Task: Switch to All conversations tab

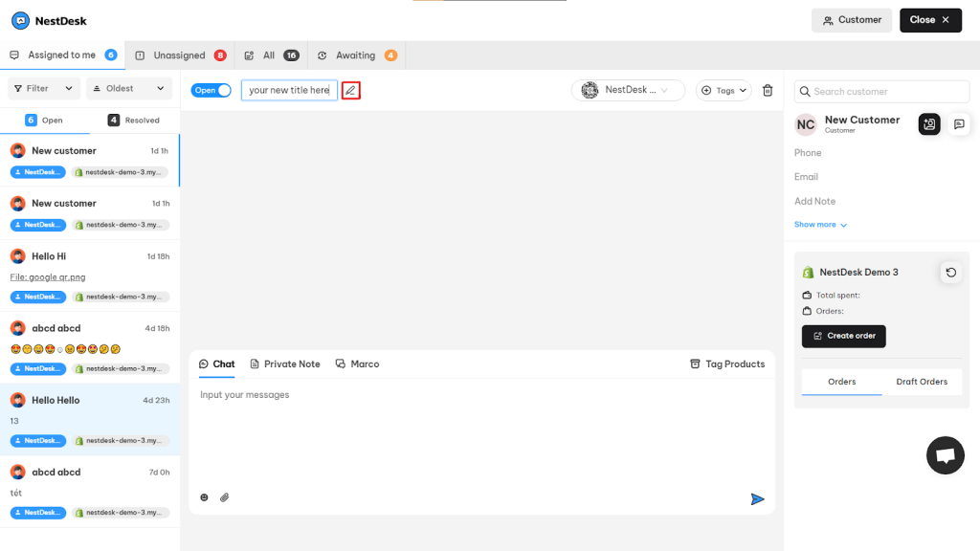Action: coord(271,55)
